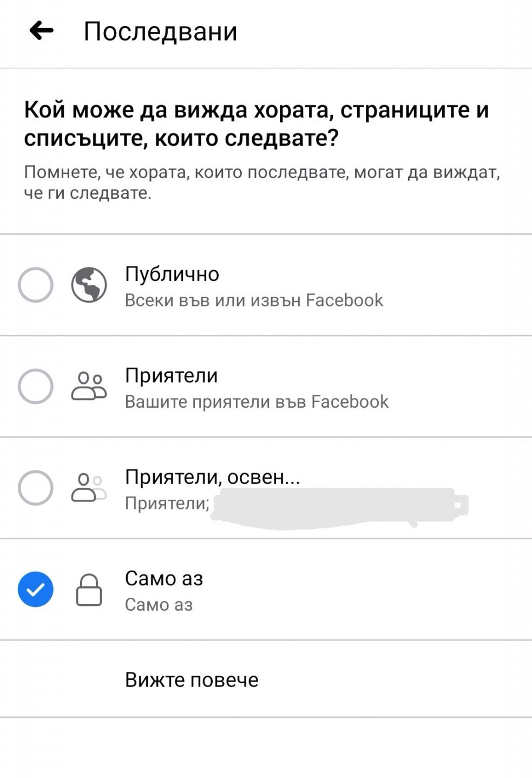
Task: Click the checked Само аз radio button
Action: 36,589
